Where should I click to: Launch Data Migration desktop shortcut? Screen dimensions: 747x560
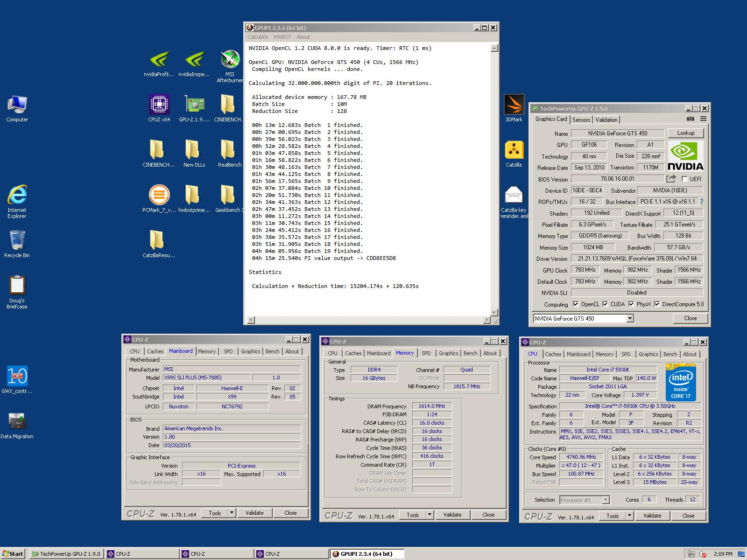coord(17,425)
